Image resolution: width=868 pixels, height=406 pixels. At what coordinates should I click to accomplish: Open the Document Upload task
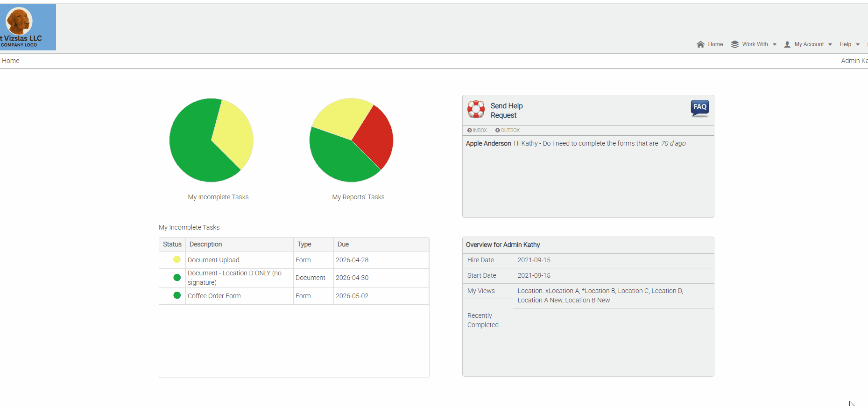pyautogui.click(x=213, y=260)
